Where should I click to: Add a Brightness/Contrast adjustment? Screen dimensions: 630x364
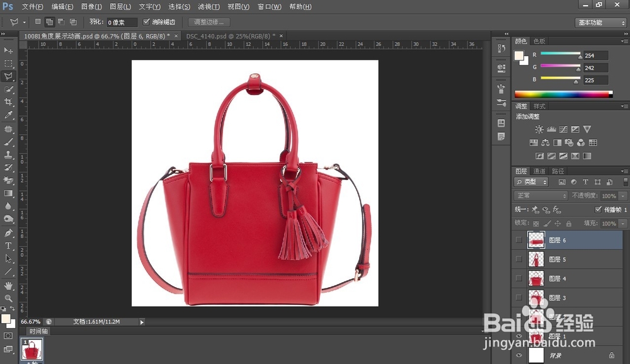(539, 129)
